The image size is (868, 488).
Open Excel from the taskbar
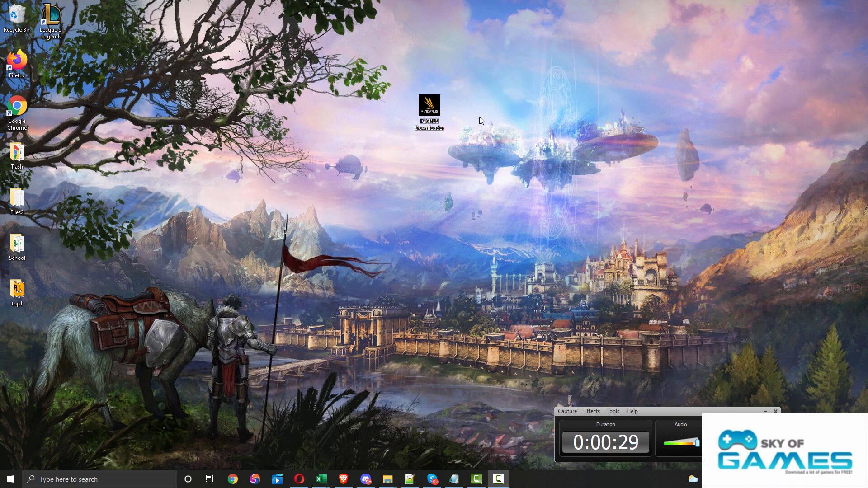321,479
